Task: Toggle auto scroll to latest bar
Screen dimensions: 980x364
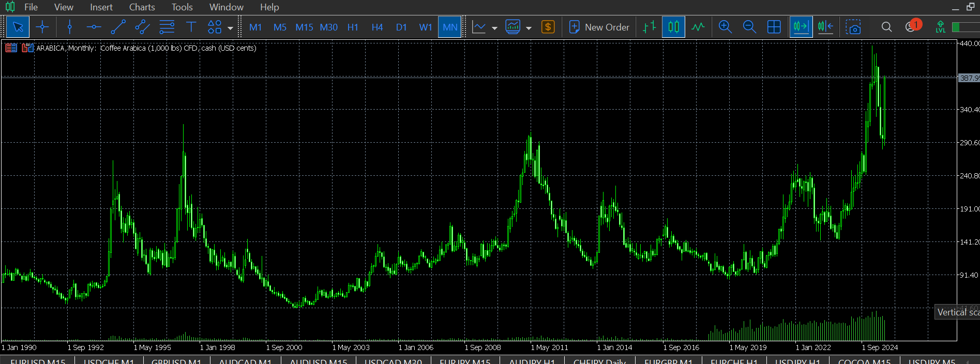Action: click(x=801, y=27)
